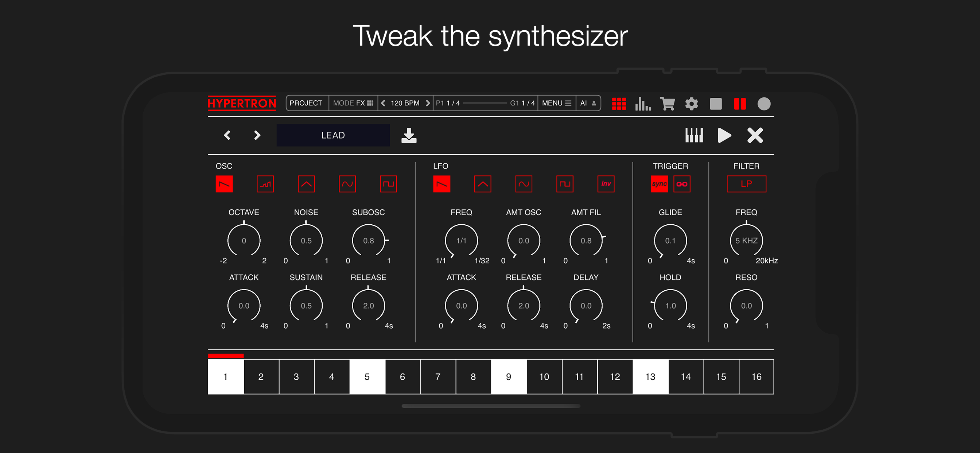Toggle sequencer step 13

[650, 376]
